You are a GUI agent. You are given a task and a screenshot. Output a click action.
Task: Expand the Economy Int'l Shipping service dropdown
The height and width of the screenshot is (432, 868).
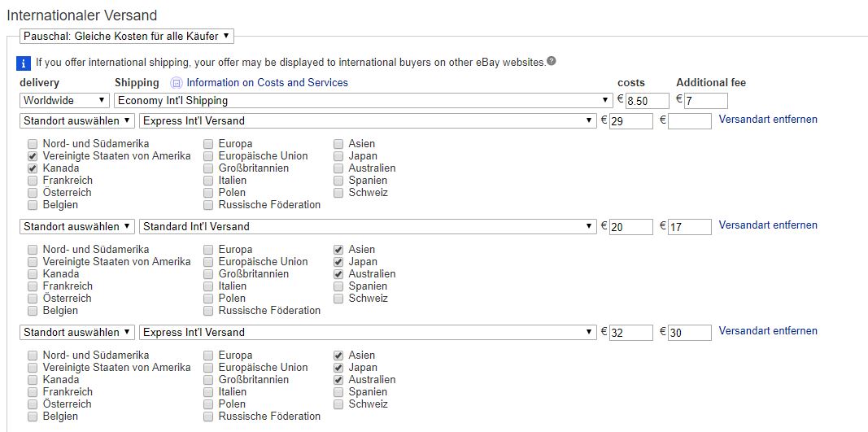[x=363, y=100]
